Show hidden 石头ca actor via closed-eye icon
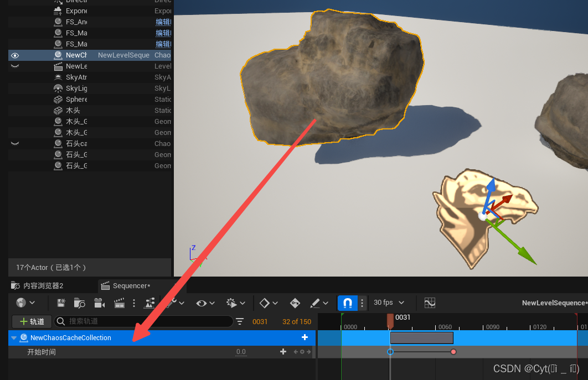Image resolution: width=588 pixels, height=380 pixels. point(15,143)
